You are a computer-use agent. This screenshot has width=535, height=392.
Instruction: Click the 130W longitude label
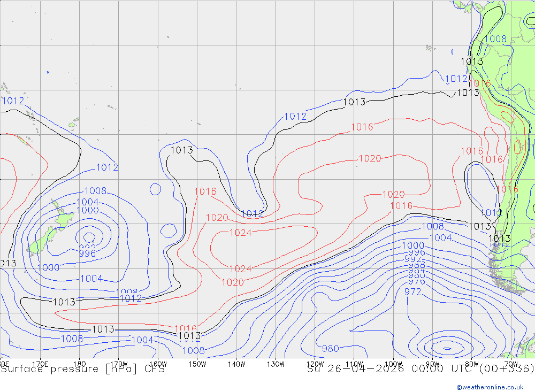pyautogui.click(x=276, y=364)
